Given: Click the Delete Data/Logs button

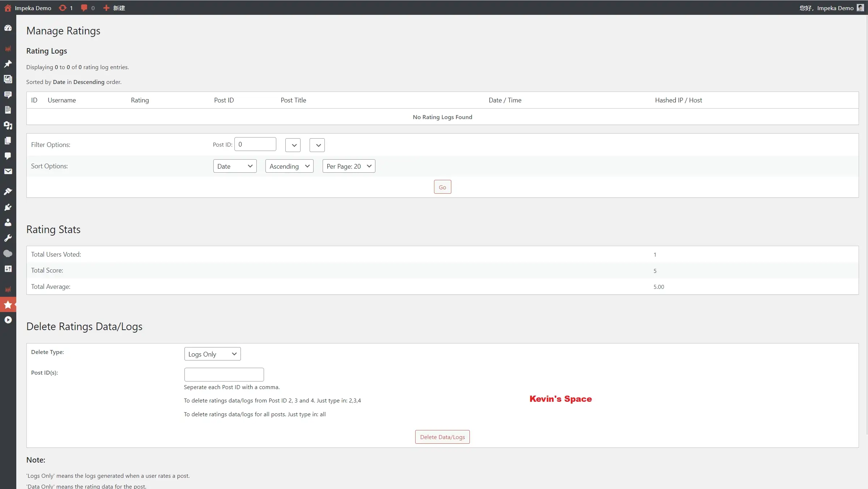Looking at the screenshot, I should point(442,437).
